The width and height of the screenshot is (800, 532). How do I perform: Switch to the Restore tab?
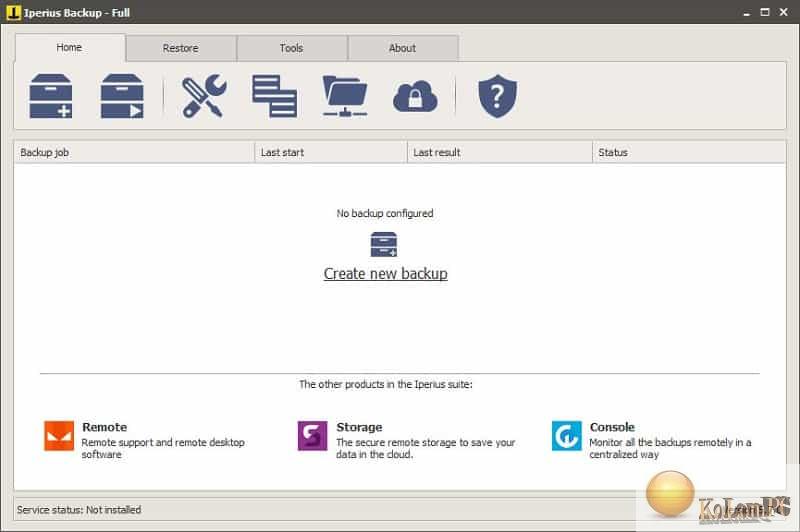(x=181, y=48)
